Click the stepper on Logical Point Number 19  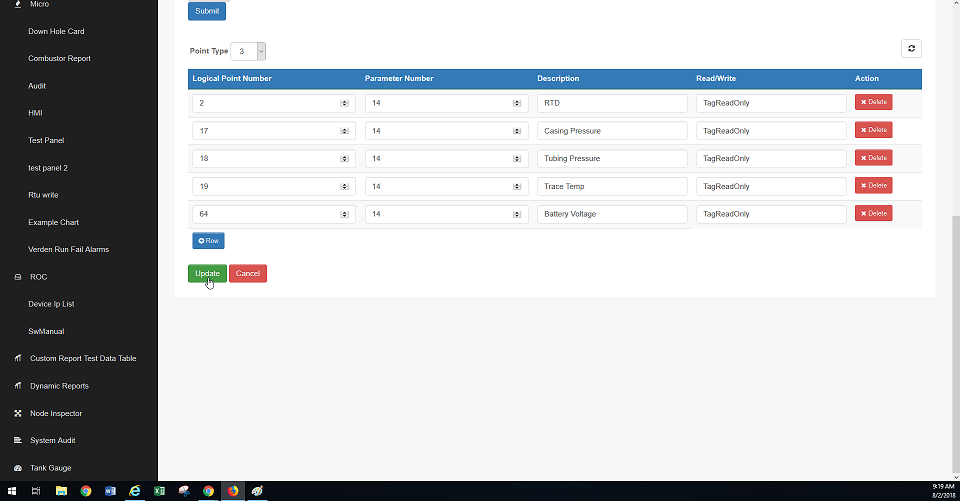(344, 186)
